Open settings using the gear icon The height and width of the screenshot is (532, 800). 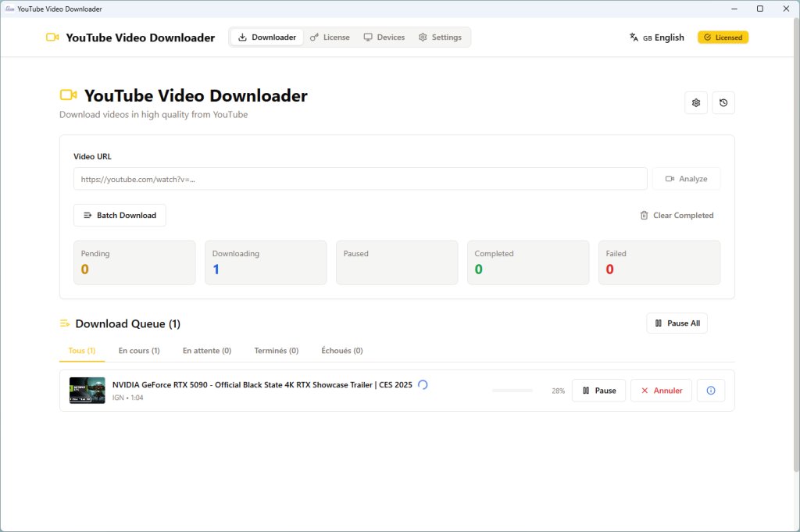pyautogui.click(x=695, y=102)
